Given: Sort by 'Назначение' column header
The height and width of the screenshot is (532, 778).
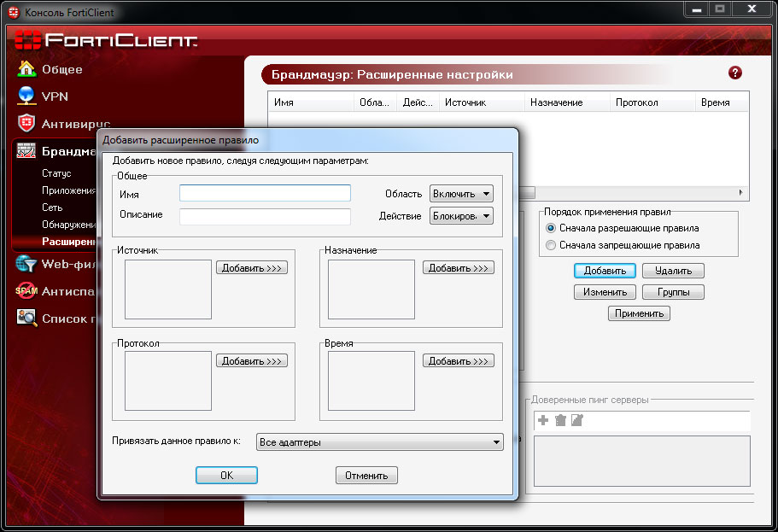Looking at the screenshot, I should [567, 102].
